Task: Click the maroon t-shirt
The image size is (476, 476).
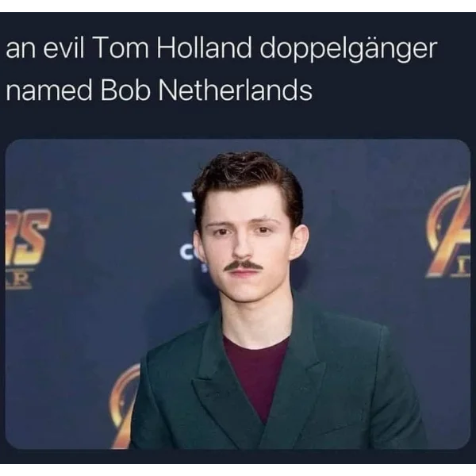Action: pos(257,375)
